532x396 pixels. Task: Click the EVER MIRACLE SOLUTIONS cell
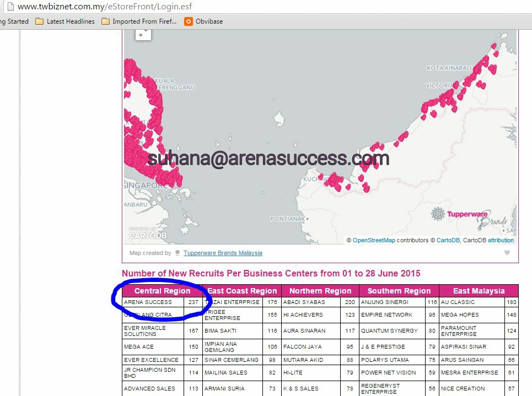pos(153,331)
